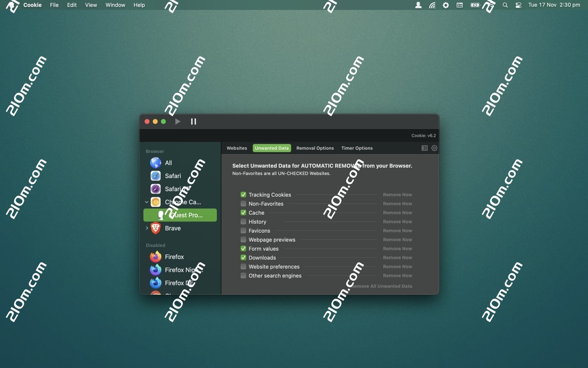
Task: Uncheck the Form values checkbox
Action: coord(243,249)
